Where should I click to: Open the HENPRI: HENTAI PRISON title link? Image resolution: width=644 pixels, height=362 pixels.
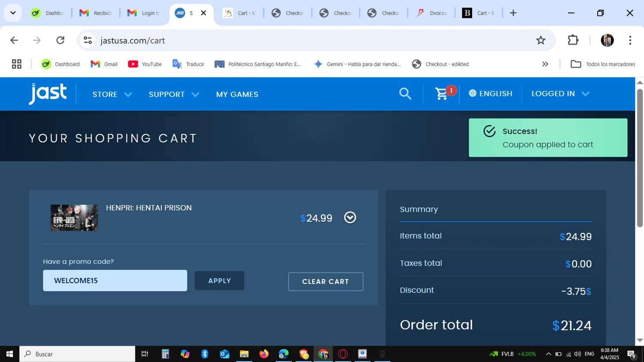149,208
